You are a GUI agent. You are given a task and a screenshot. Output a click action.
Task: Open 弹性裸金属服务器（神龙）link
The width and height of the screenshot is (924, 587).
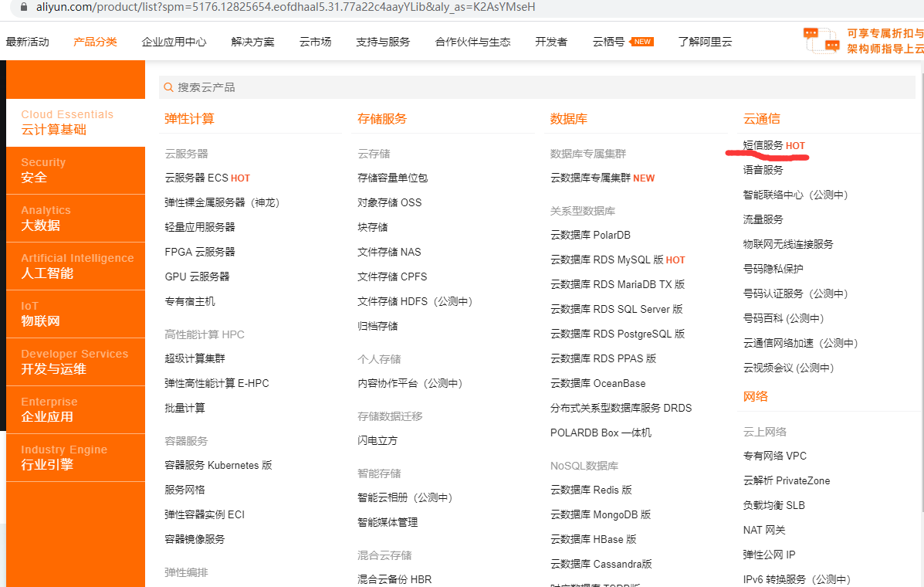pyautogui.click(x=222, y=202)
